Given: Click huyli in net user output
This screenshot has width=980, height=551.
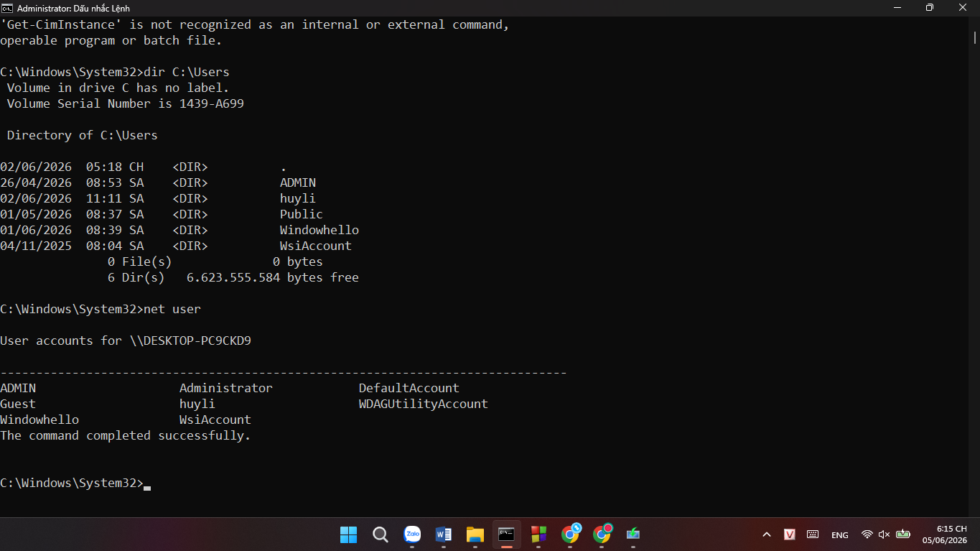Looking at the screenshot, I should pos(197,404).
